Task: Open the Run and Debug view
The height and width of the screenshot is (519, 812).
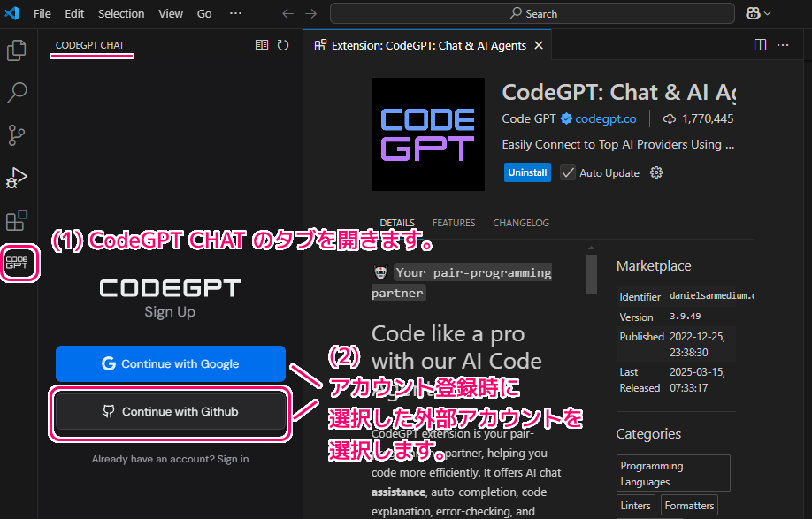Action: (x=16, y=177)
